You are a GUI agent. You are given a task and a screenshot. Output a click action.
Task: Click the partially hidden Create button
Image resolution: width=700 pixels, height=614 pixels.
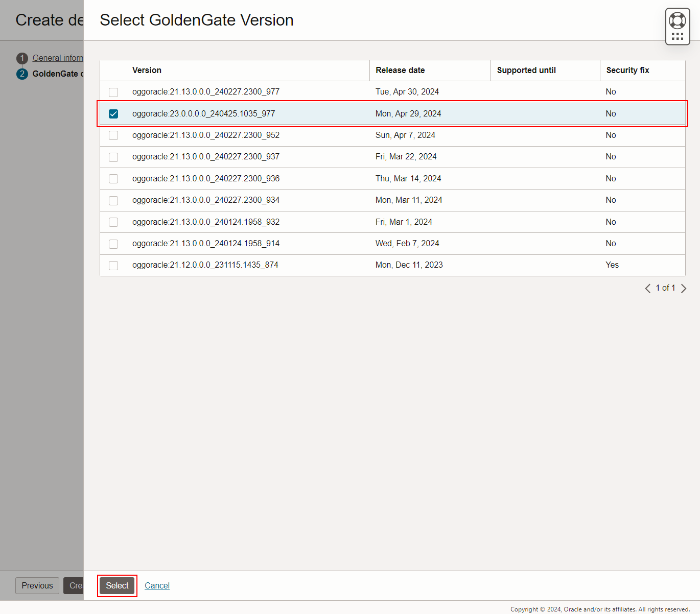pos(74,585)
